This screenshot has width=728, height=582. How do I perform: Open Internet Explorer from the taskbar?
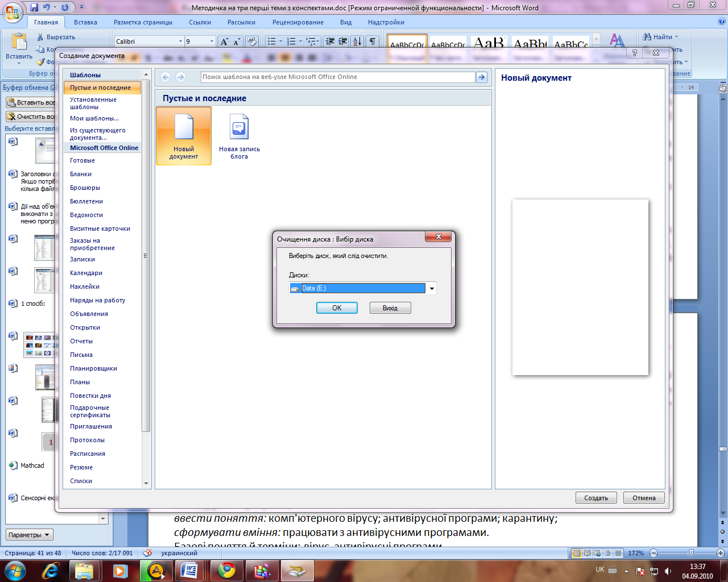click(x=50, y=570)
